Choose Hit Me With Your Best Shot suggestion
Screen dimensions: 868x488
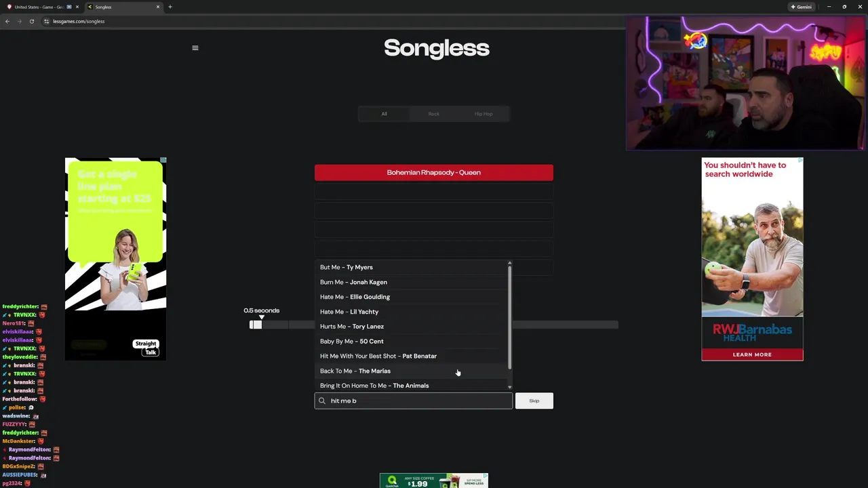tap(378, 356)
